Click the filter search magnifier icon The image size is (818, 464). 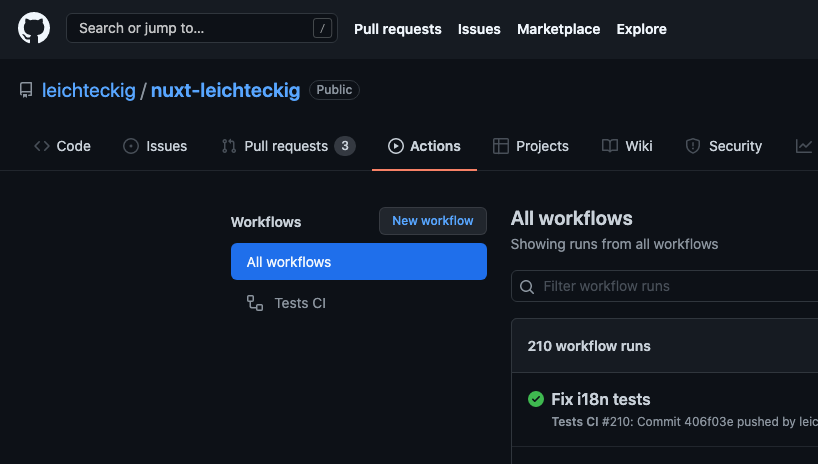527,287
